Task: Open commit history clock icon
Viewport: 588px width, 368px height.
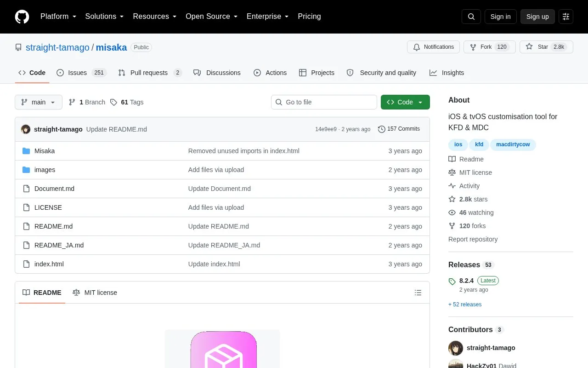Action: 382,129
